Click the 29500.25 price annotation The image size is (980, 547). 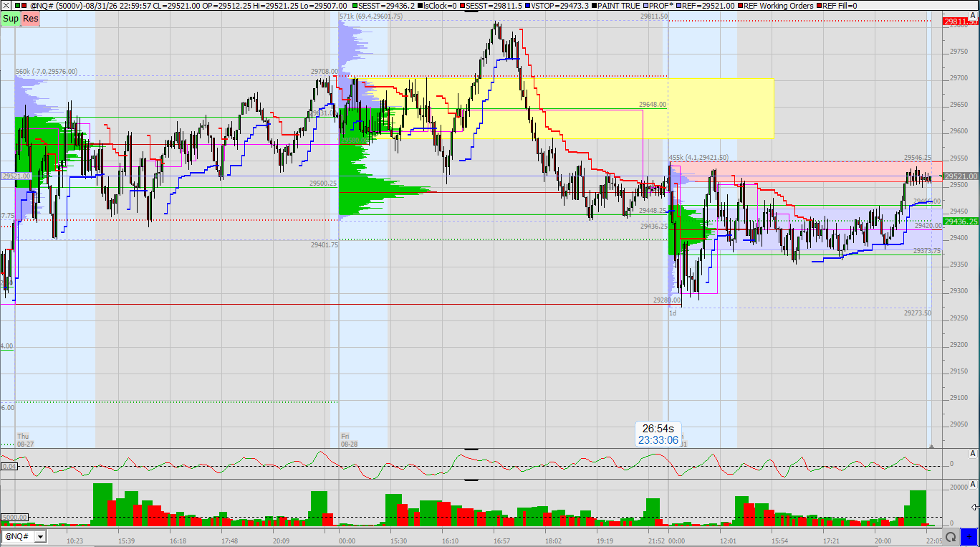(324, 184)
